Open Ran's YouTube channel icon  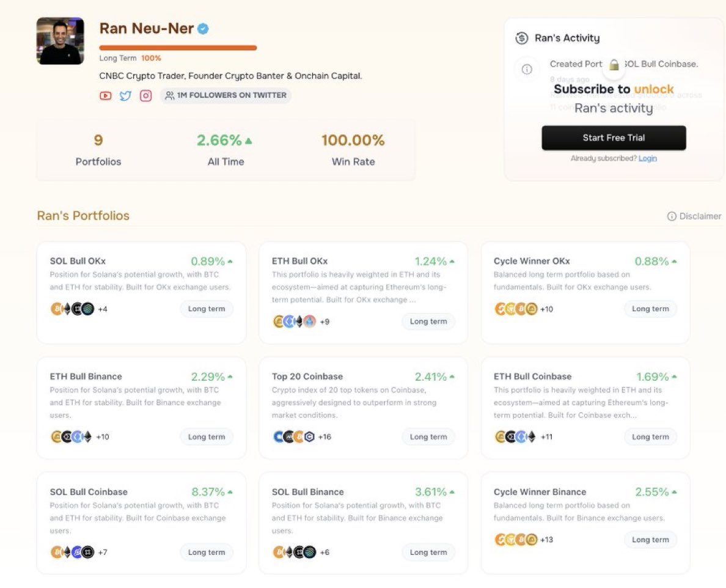(x=106, y=96)
